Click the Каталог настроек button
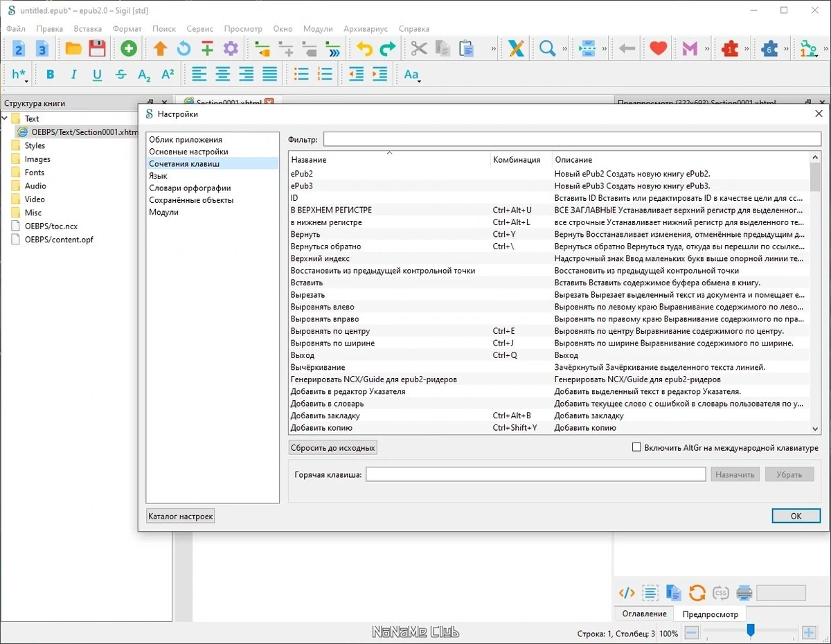The width and height of the screenshot is (831, 644). click(181, 516)
